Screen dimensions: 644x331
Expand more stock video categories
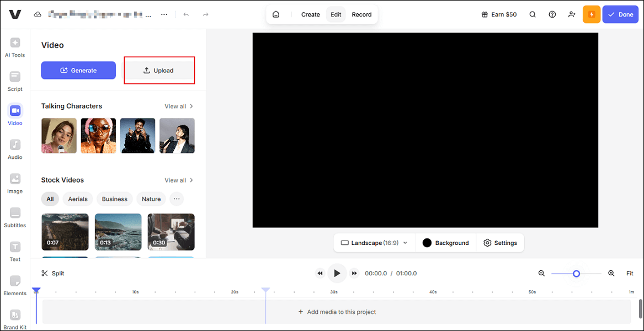pos(176,199)
